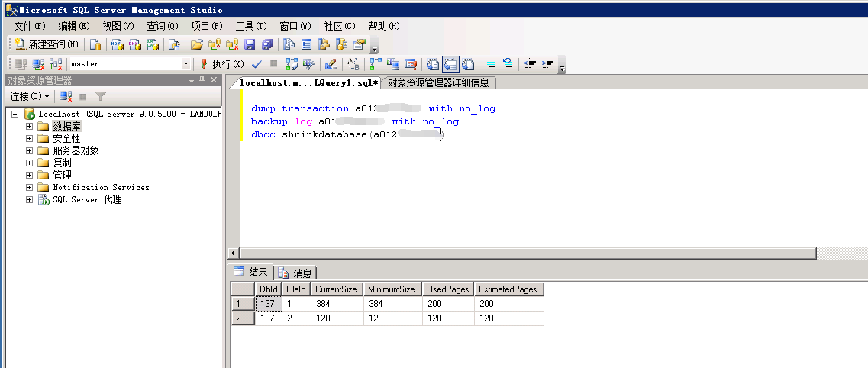
Task: Click the Increase Indent icon
Action: point(547,64)
